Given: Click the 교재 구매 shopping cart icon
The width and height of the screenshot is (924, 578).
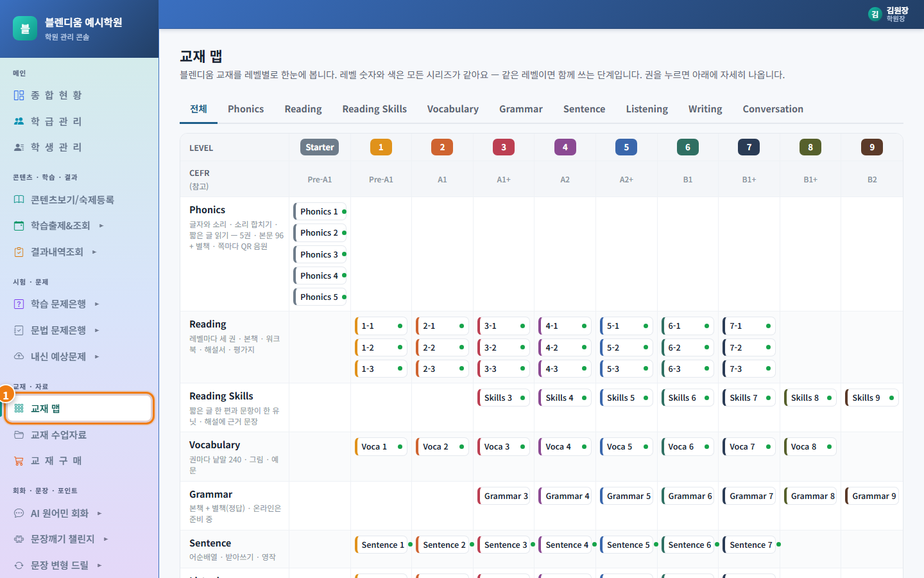Looking at the screenshot, I should 19,461.
